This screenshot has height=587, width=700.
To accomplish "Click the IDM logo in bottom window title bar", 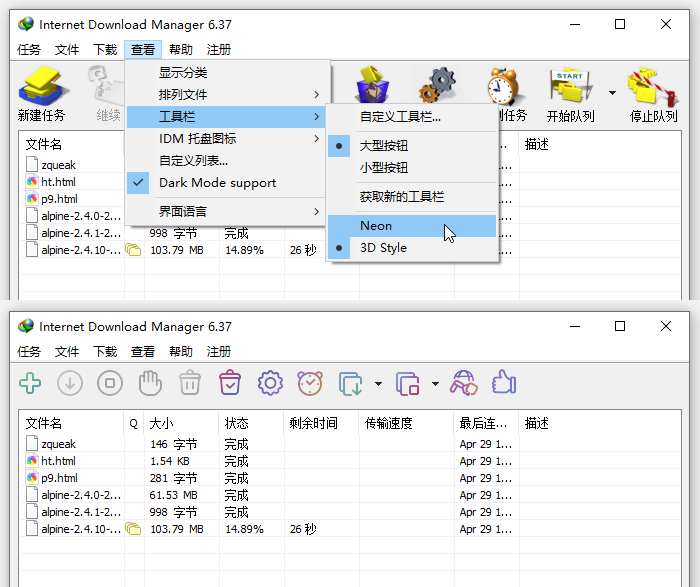I will click(x=26, y=326).
